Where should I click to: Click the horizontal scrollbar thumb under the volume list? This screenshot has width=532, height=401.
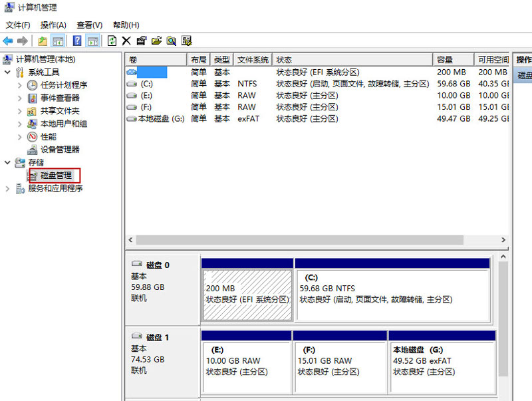300,240
